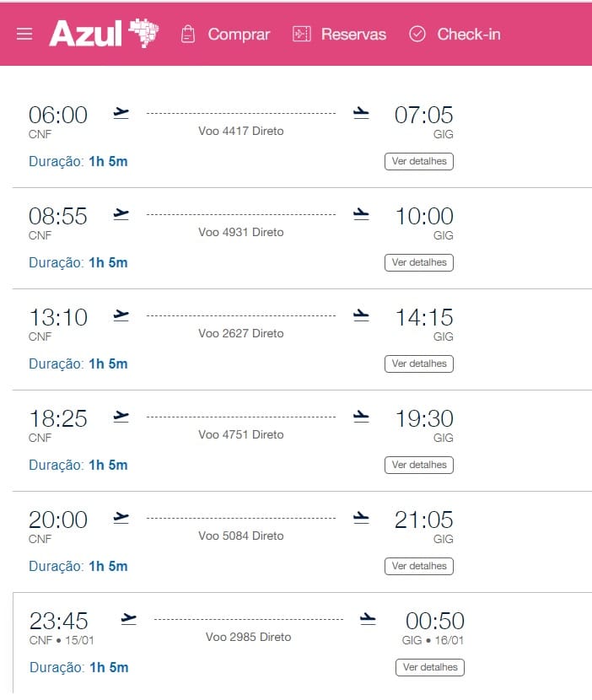
Task: Open the hamburger menu icon
Action: (24, 35)
